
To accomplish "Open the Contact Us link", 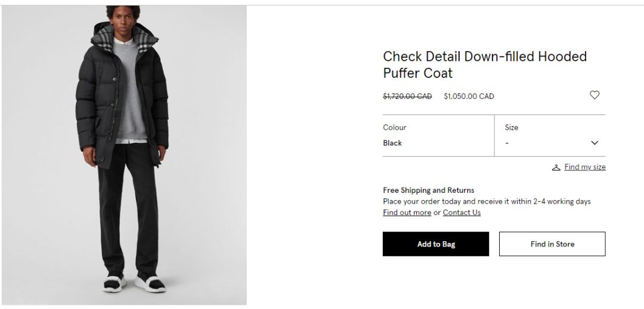I will [462, 213].
